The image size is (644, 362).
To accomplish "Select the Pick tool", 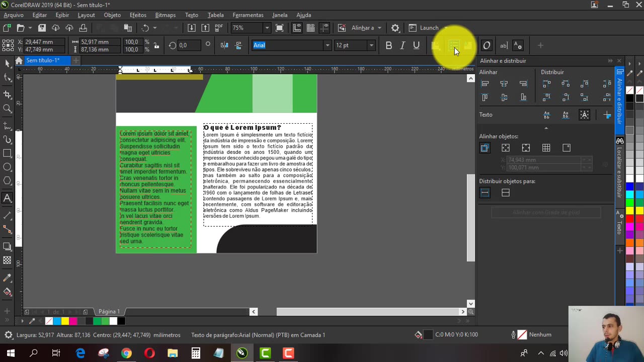I will (x=7, y=63).
